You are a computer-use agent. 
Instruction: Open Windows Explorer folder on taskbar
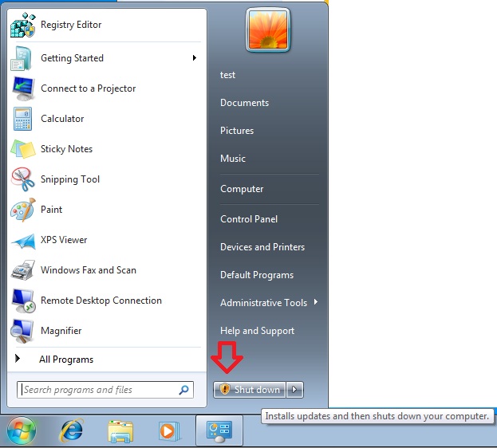[x=120, y=431]
